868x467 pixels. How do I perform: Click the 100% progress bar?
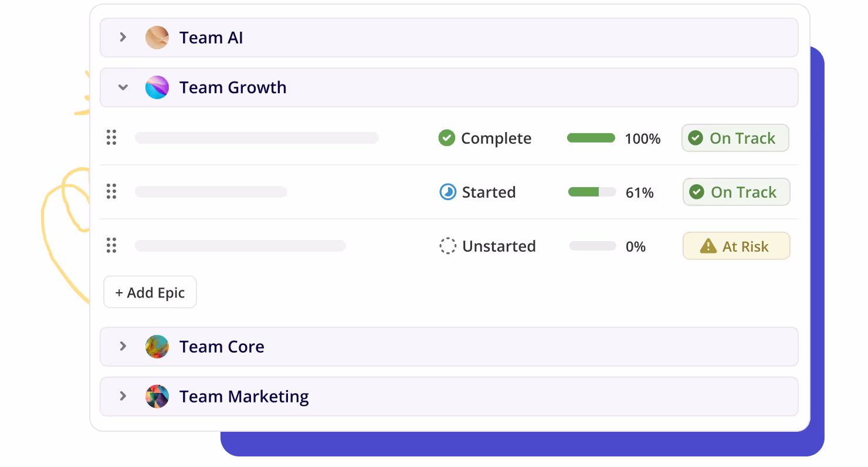tap(591, 138)
